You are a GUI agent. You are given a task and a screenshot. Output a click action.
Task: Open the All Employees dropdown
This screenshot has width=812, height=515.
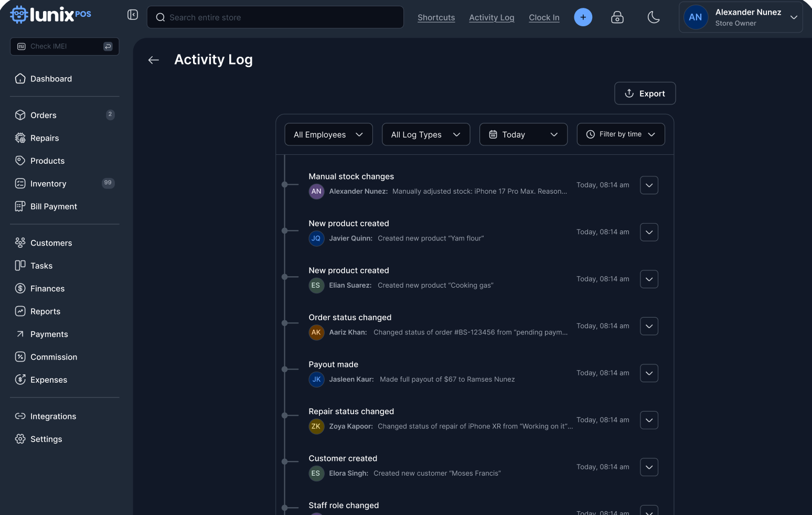point(328,134)
